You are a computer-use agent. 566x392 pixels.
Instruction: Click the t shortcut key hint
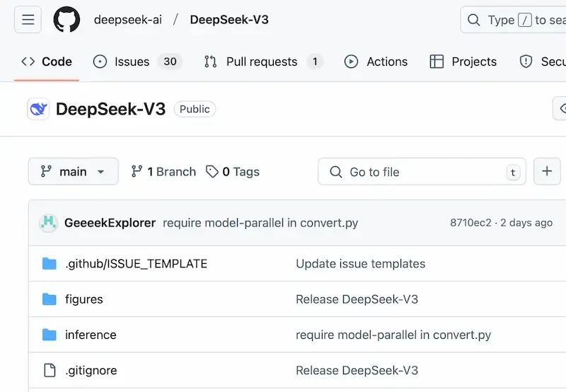[x=513, y=172]
